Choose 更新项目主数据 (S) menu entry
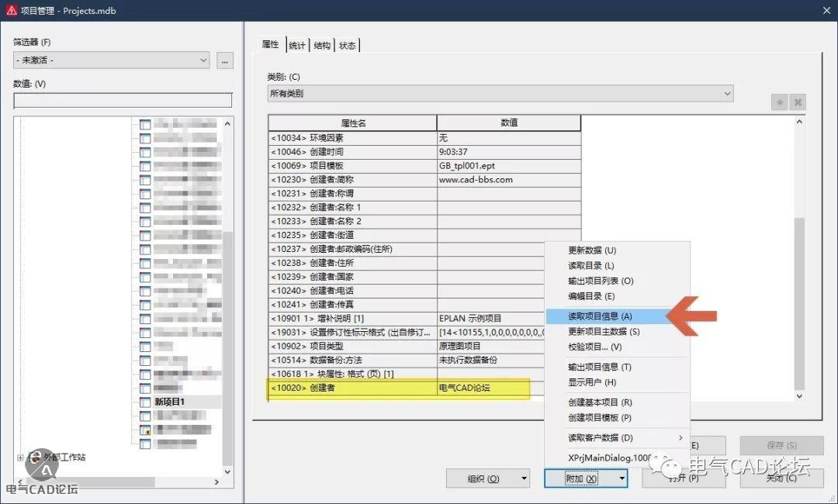 click(x=605, y=332)
